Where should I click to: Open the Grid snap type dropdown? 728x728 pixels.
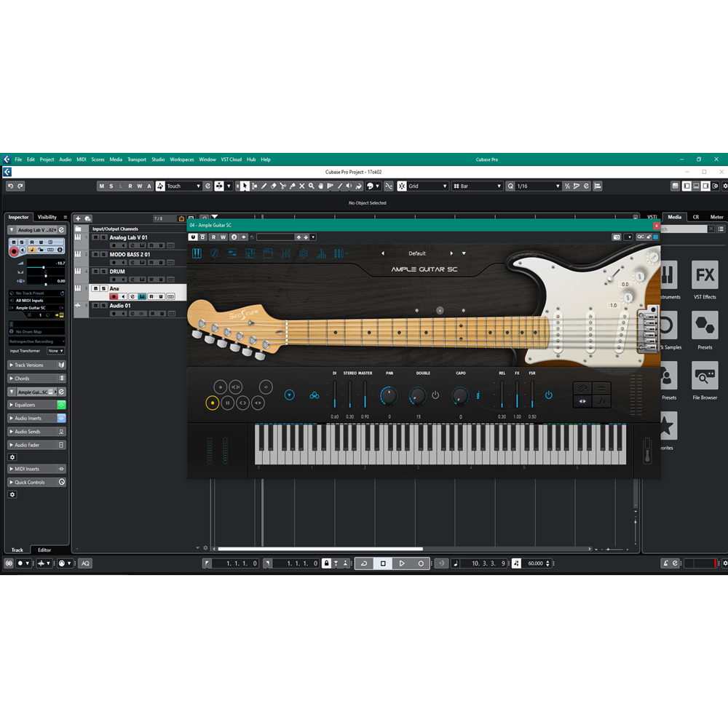pyautogui.click(x=427, y=186)
